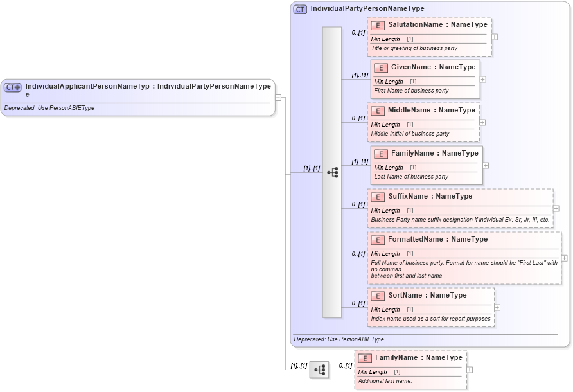Select the E icon for MiddleName element
Viewport: 573px width, 392px height.
378,110
